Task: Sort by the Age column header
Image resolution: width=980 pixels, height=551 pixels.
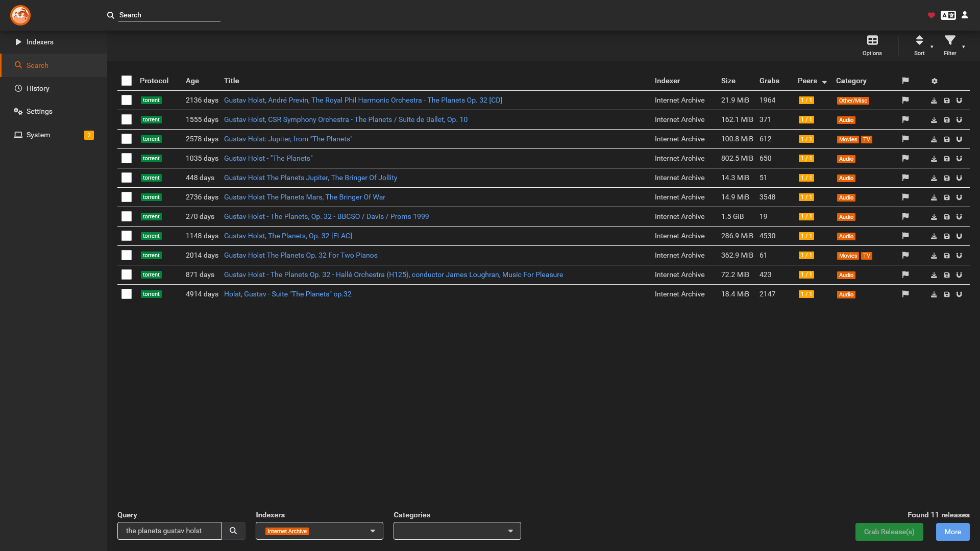Action: coord(192,81)
